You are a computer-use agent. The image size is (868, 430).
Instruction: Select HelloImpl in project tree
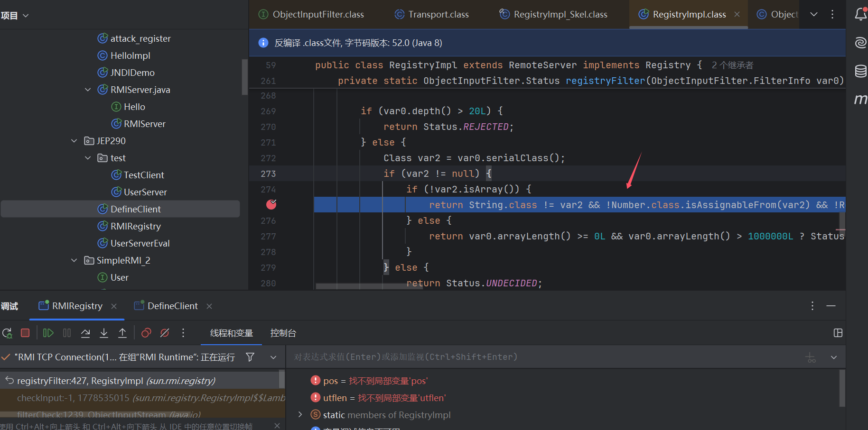pos(131,55)
